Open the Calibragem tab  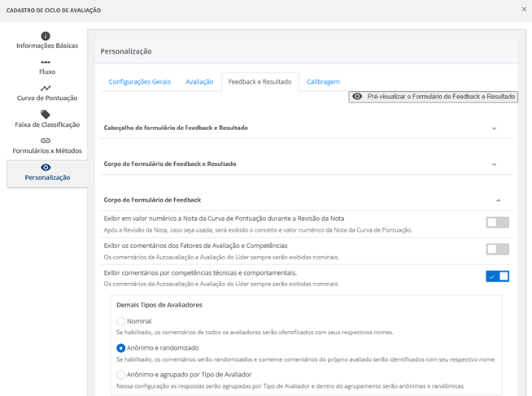tap(323, 82)
